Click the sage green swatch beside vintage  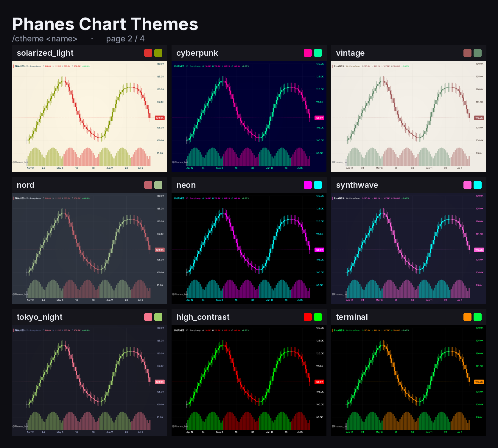click(477, 53)
